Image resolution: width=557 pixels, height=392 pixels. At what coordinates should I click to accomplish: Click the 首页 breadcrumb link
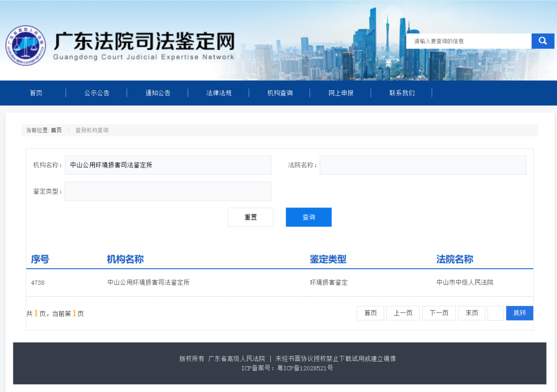(56, 130)
